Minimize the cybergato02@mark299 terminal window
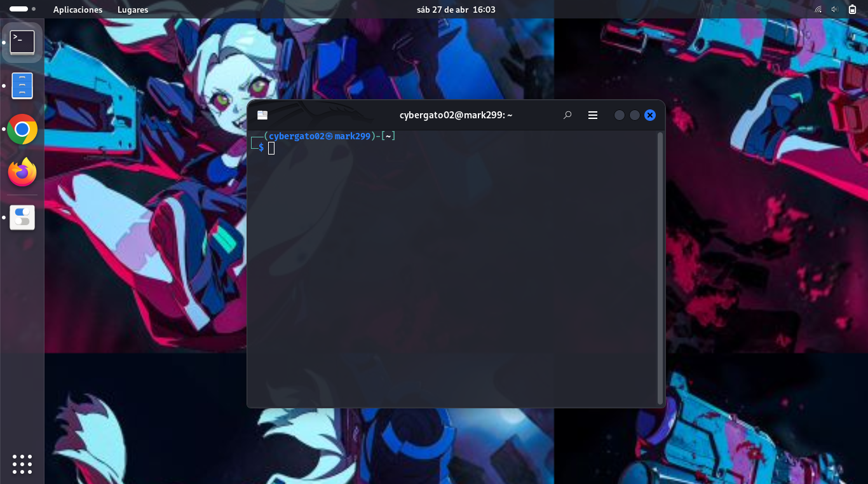The image size is (868, 484). click(x=620, y=115)
